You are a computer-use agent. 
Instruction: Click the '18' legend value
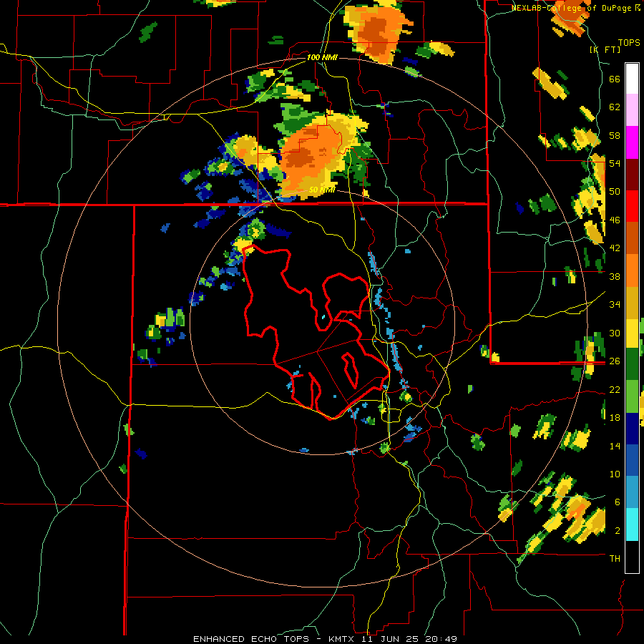[x=615, y=418]
